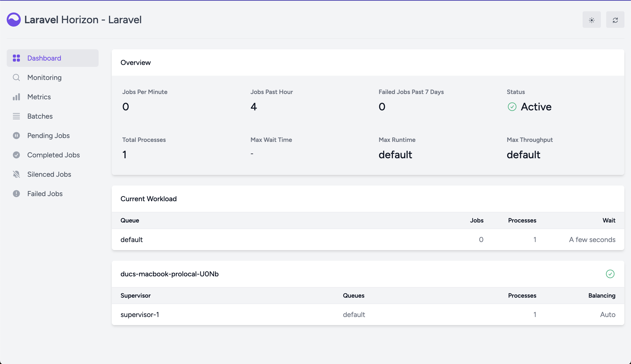Click the 'Max Wait Time' label

coord(271,140)
